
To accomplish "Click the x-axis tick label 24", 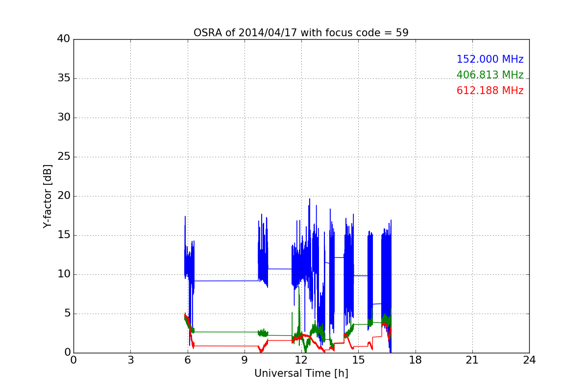I will click(x=529, y=360).
